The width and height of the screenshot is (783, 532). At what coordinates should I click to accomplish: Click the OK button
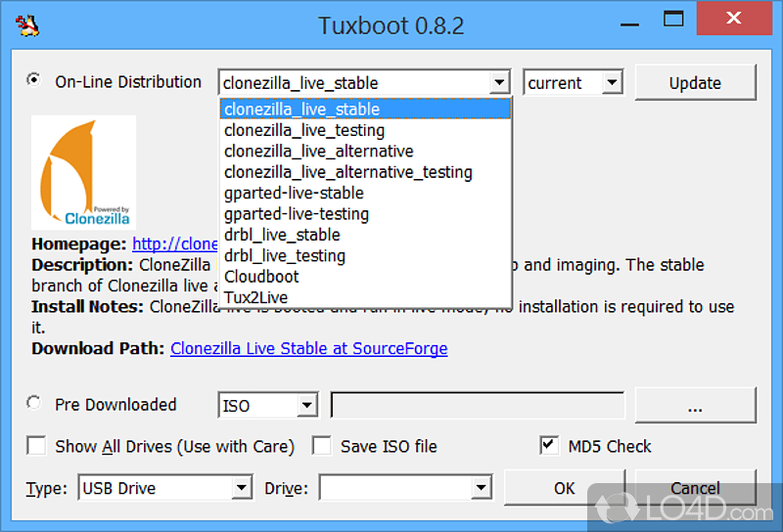[565, 488]
